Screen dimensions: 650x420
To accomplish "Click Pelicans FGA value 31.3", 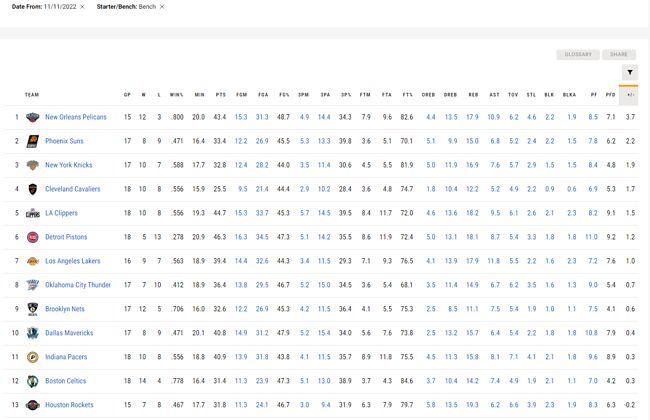I will [x=262, y=117].
